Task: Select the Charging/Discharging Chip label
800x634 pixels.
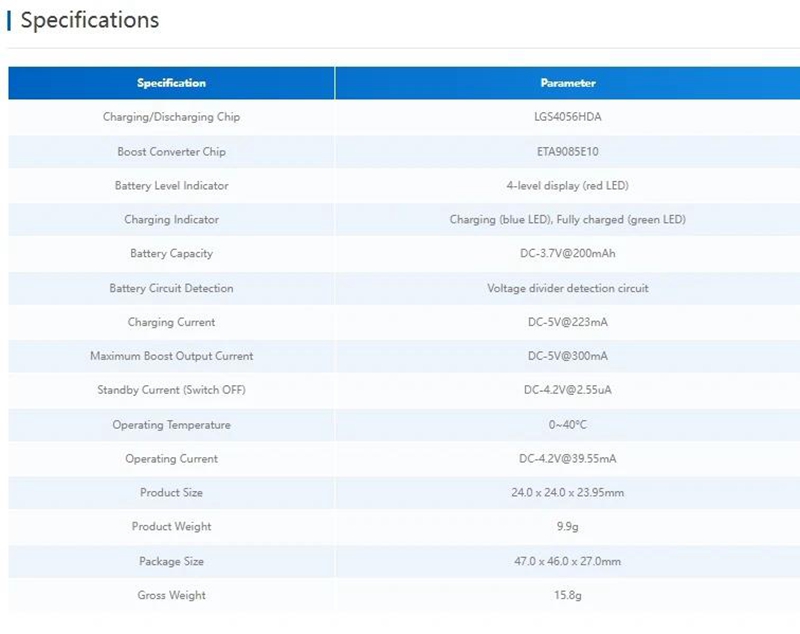Action: click(x=171, y=117)
